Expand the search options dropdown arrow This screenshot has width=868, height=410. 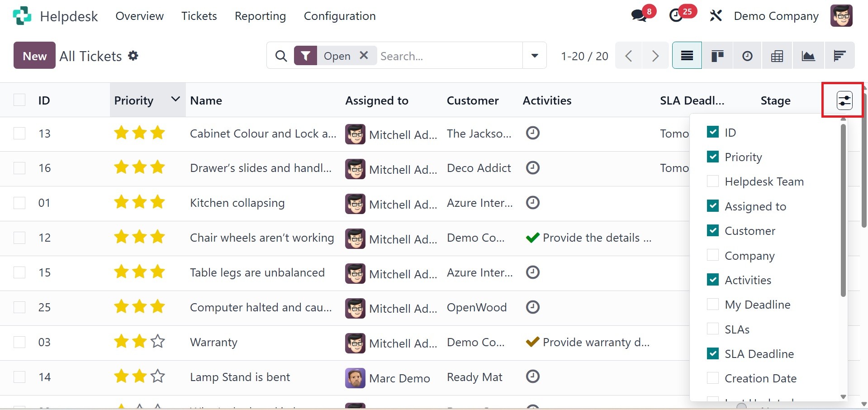click(x=535, y=56)
